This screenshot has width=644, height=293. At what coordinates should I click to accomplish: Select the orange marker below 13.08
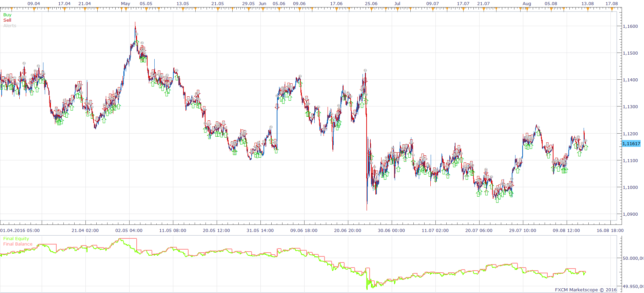588,9
